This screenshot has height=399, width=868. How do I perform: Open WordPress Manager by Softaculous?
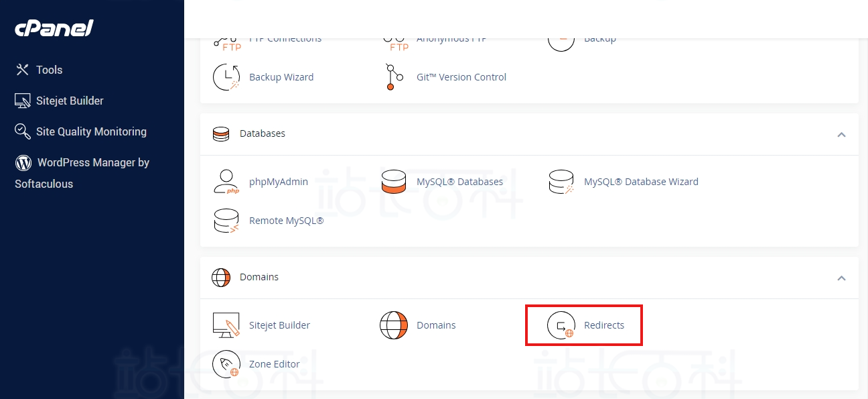(x=82, y=173)
